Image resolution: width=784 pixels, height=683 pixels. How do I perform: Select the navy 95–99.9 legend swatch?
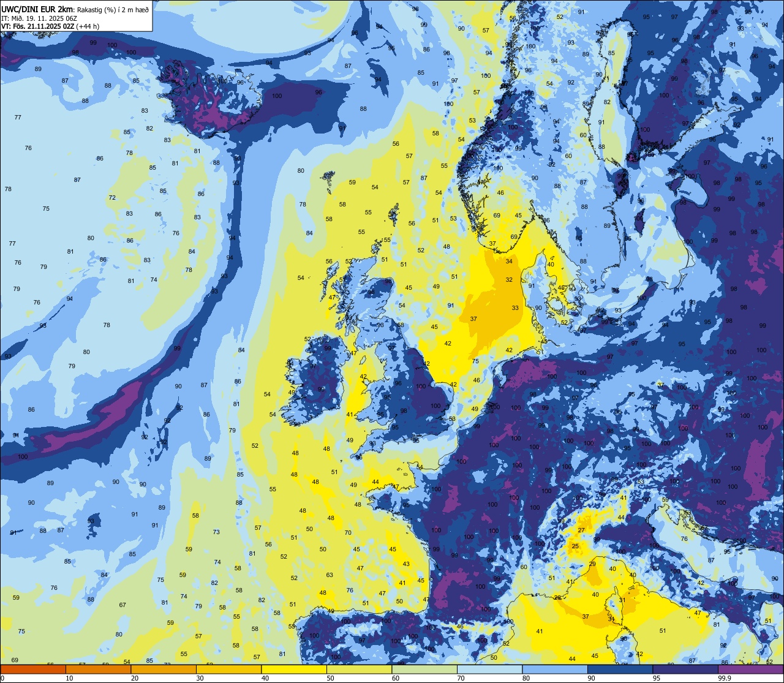click(x=685, y=669)
